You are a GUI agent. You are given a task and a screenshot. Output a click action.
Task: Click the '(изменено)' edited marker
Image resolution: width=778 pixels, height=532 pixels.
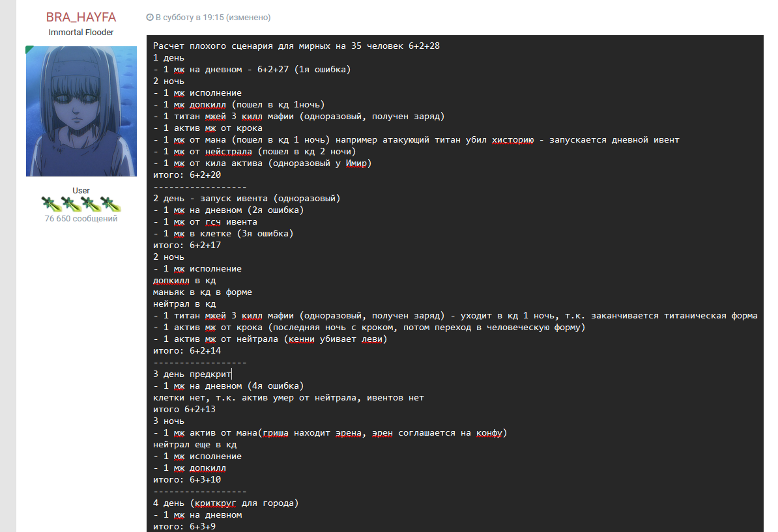tap(248, 18)
